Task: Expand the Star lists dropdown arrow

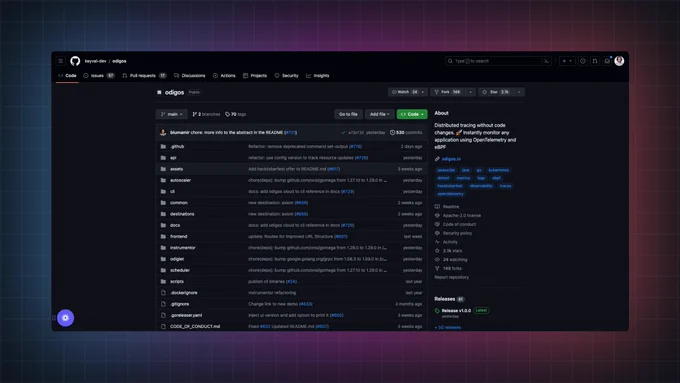Action: [x=519, y=92]
